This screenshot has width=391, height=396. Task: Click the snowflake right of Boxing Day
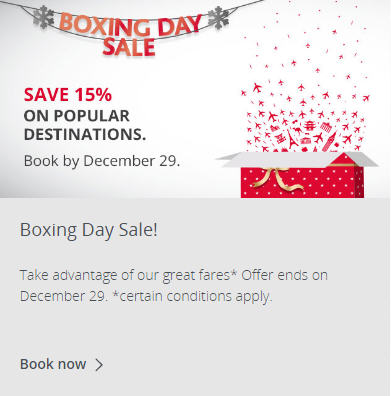218,17
